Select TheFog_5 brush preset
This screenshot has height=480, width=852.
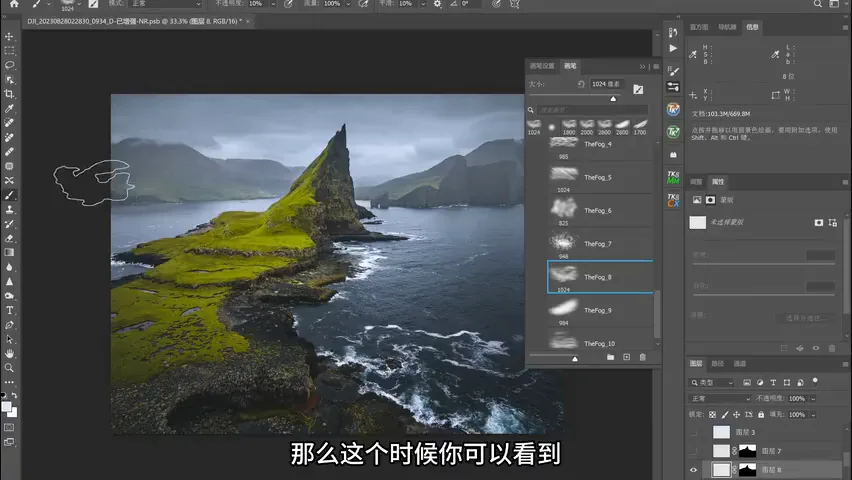[x=600, y=178]
